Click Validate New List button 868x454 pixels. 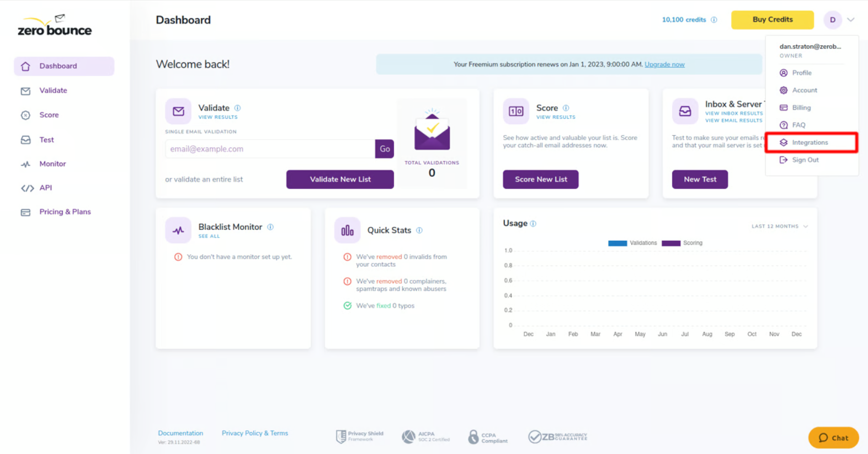tap(340, 180)
